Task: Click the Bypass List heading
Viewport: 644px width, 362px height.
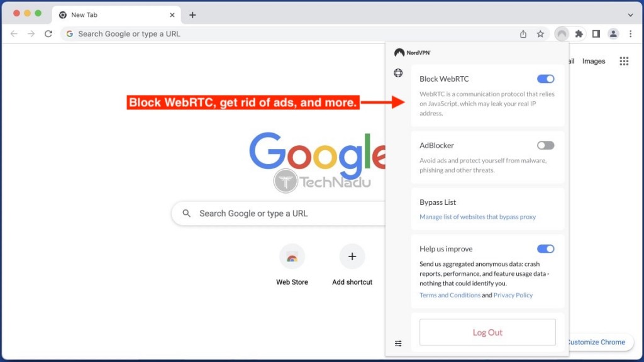Action: pyautogui.click(x=438, y=202)
